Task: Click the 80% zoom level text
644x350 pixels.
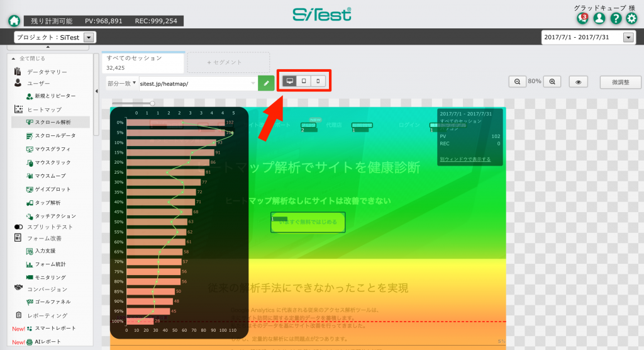Action: pyautogui.click(x=535, y=81)
